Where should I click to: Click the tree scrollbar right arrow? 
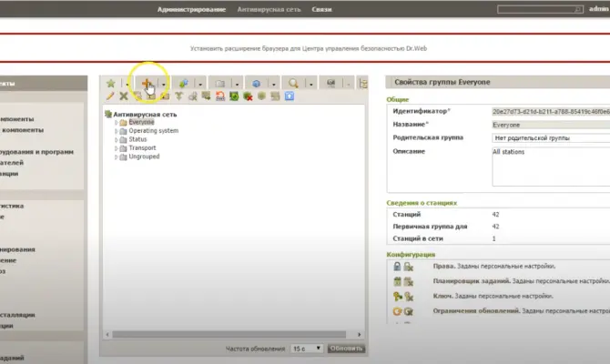click(x=359, y=335)
